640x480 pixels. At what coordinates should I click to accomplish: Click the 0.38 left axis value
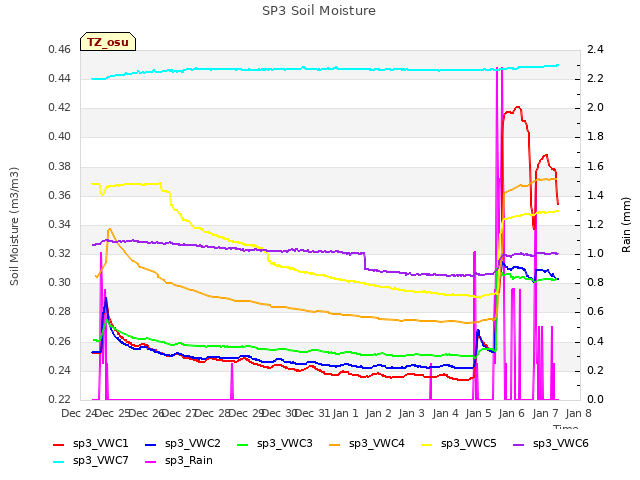click(59, 167)
